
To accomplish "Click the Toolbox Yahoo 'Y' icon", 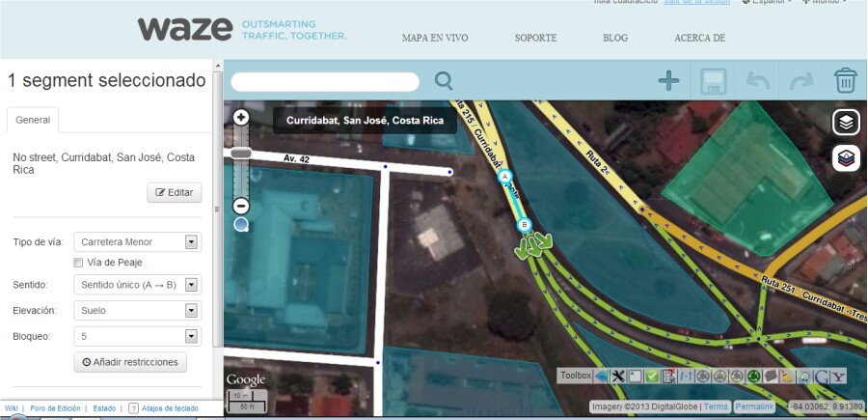I will (x=839, y=377).
